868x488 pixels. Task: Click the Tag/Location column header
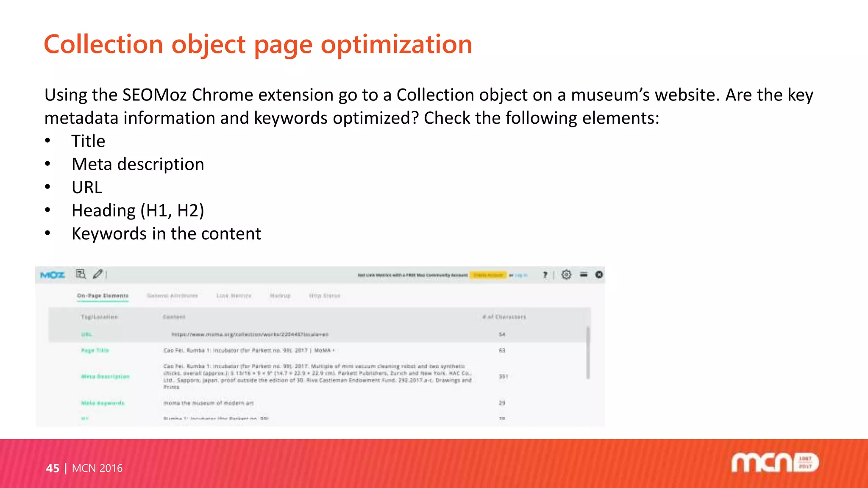99,317
